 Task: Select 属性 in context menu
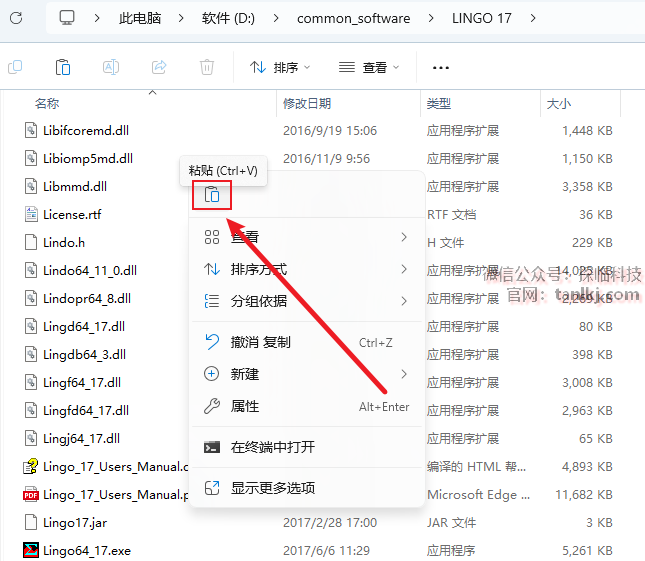pyautogui.click(x=306, y=406)
